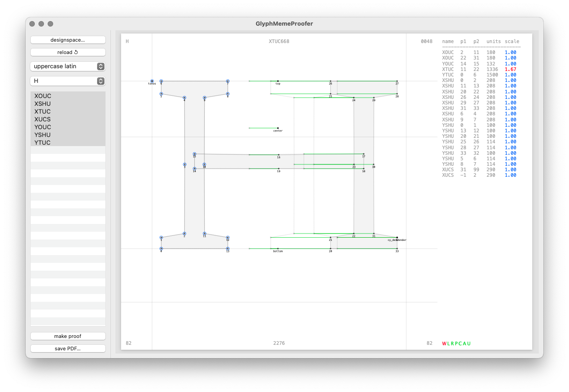Select XTUC in the parameter list

(x=43, y=112)
